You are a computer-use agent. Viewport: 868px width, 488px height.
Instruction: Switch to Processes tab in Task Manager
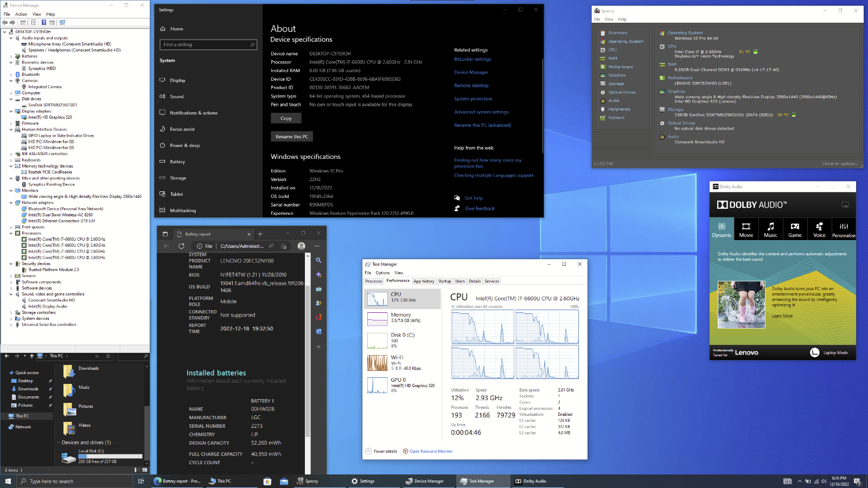(x=374, y=281)
